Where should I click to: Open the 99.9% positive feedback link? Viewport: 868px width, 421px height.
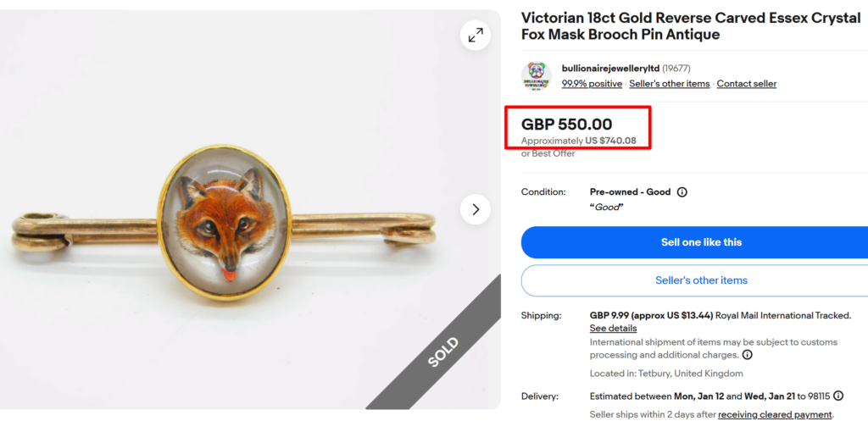tap(592, 84)
